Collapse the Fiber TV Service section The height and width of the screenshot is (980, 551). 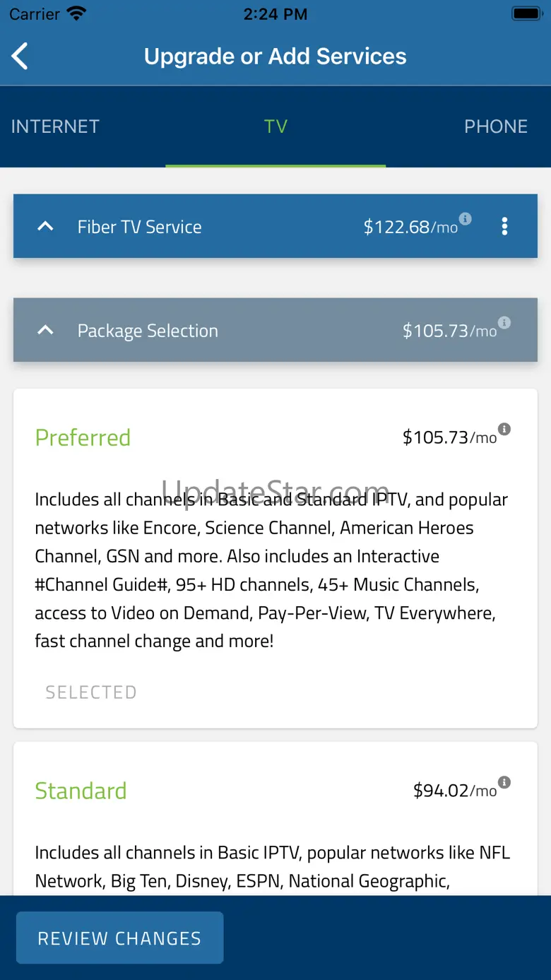(45, 227)
